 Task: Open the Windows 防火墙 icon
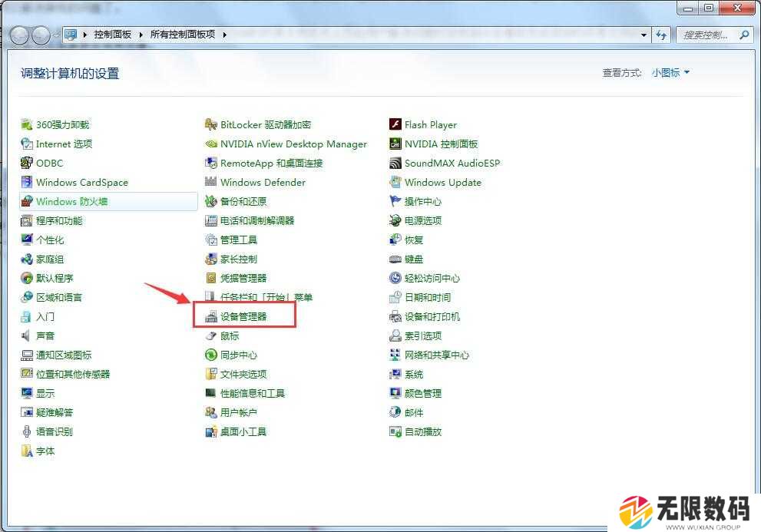click(x=27, y=201)
